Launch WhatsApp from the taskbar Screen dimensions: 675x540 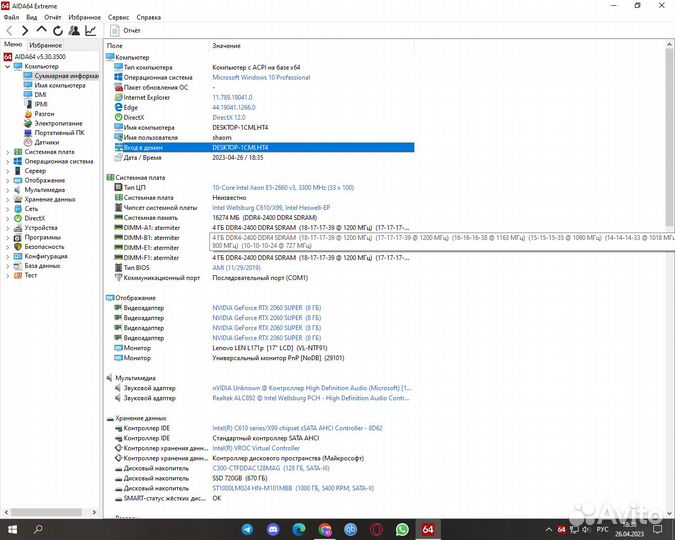coord(402,528)
